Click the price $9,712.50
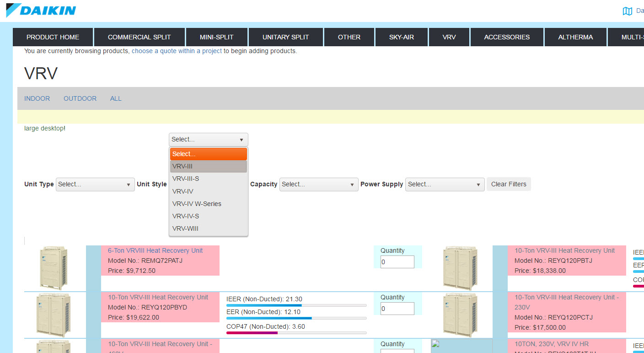644x353 pixels. point(140,271)
